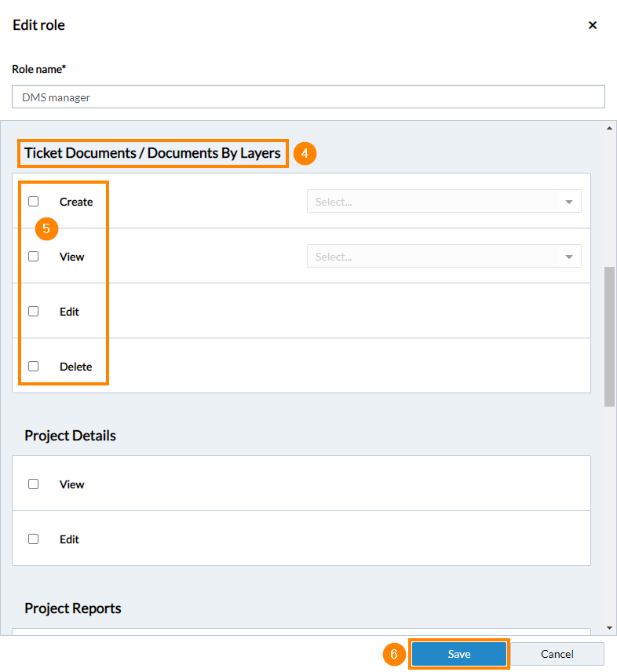The width and height of the screenshot is (617, 672).
Task: Open the Select dropdown in Create row
Action: point(444,202)
